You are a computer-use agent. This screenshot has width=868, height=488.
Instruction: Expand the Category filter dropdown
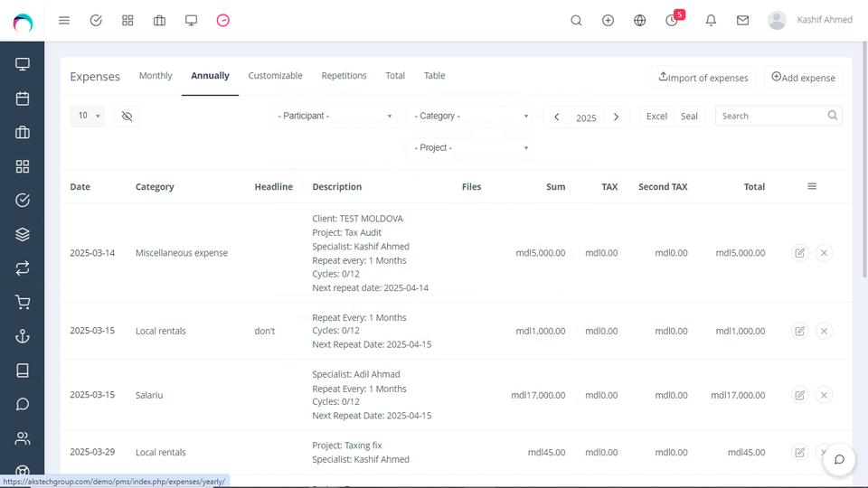tap(469, 117)
